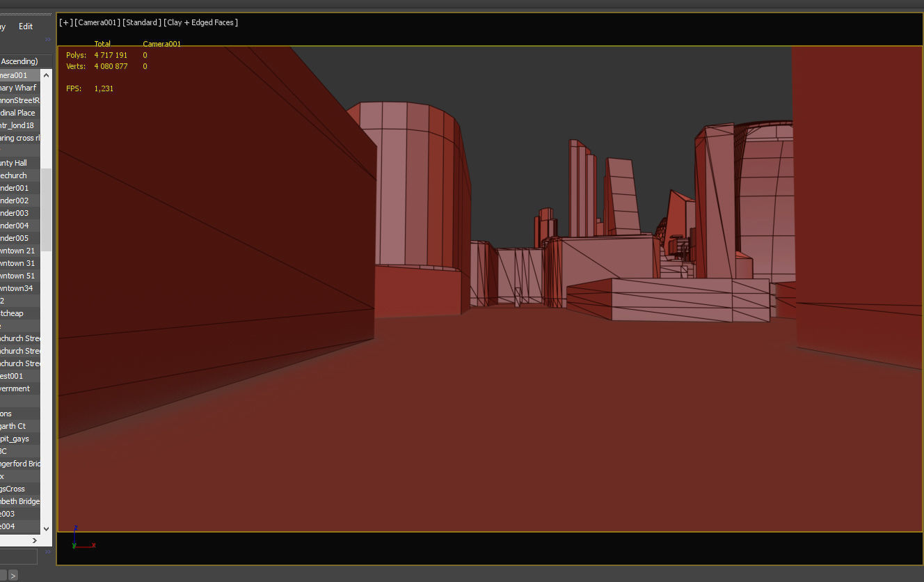This screenshot has width=924, height=582.
Task: Select the 'wntown 31' list row
Action: [x=20, y=263]
